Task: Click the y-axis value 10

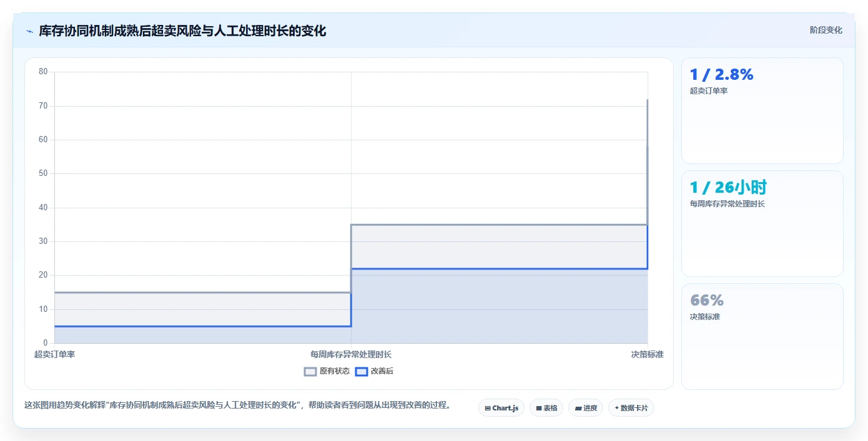Action: click(x=43, y=309)
